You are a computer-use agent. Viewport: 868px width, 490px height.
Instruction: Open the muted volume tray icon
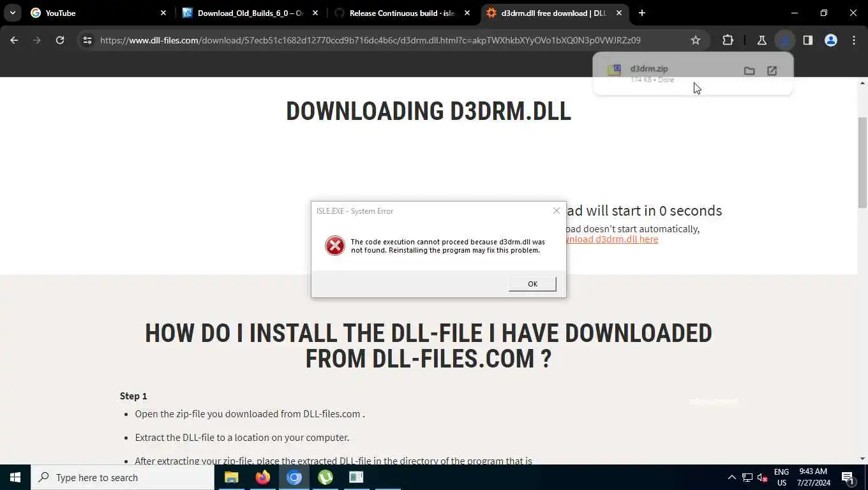(762, 477)
